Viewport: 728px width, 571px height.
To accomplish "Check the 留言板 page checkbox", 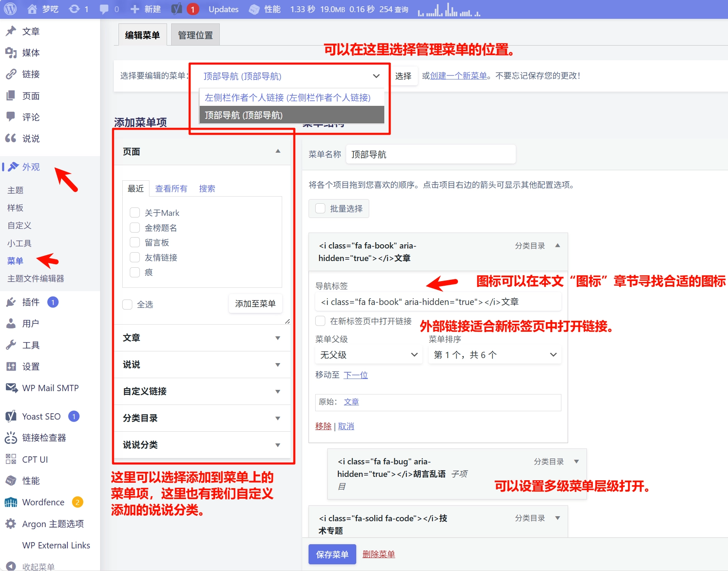I will click(x=135, y=242).
